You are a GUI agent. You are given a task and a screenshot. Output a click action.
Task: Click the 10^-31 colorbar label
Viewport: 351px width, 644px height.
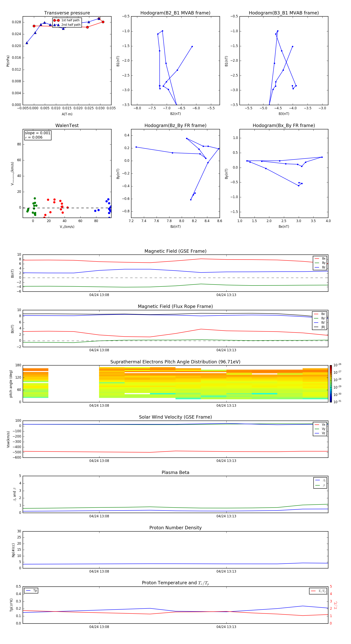337,402
